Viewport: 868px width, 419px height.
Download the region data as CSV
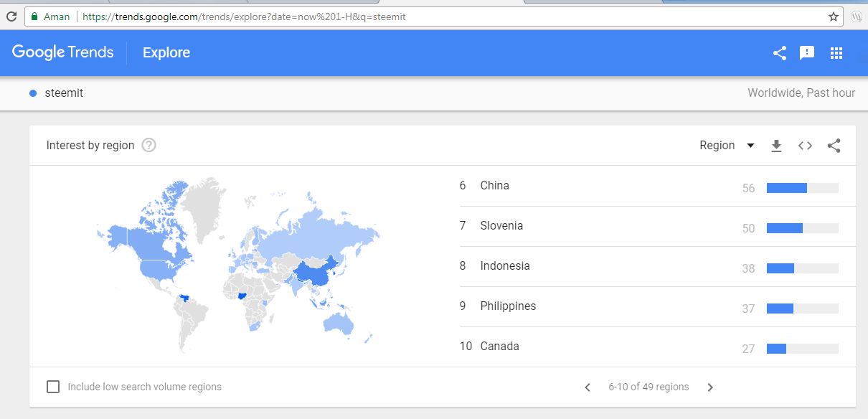pos(776,146)
